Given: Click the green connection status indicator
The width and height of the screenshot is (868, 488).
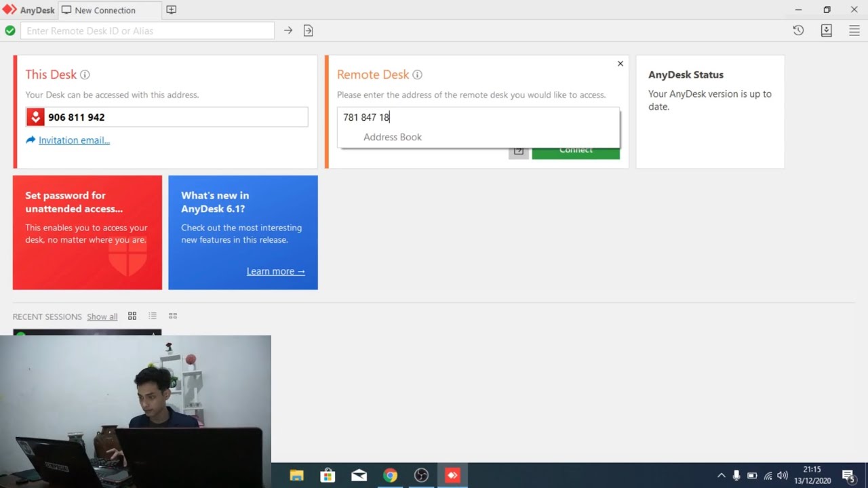Looking at the screenshot, I should [10, 30].
